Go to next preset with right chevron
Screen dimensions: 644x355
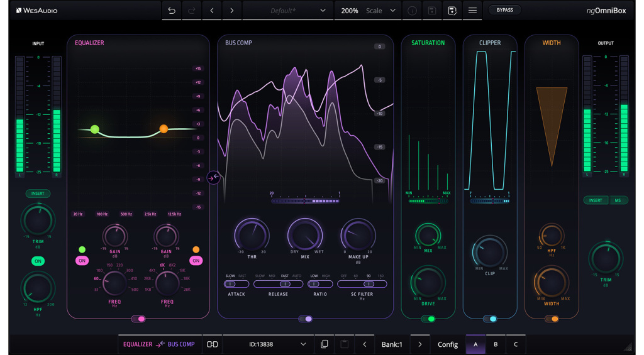(231, 11)
